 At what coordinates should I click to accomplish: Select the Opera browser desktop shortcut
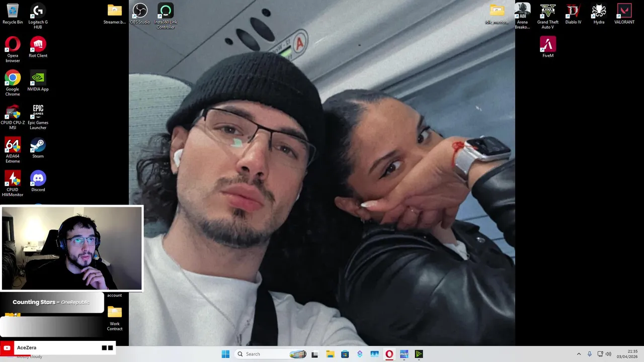click(x=13, y=49)
